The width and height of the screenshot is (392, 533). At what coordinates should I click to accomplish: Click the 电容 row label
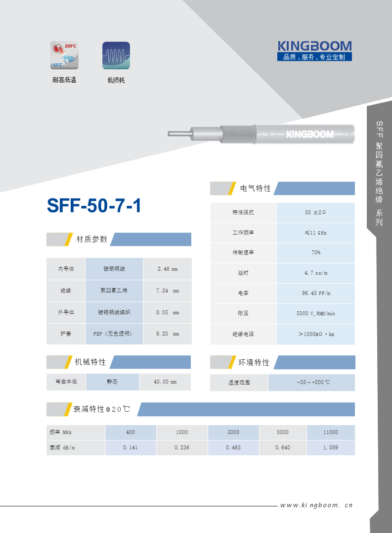tap(243, 293)
